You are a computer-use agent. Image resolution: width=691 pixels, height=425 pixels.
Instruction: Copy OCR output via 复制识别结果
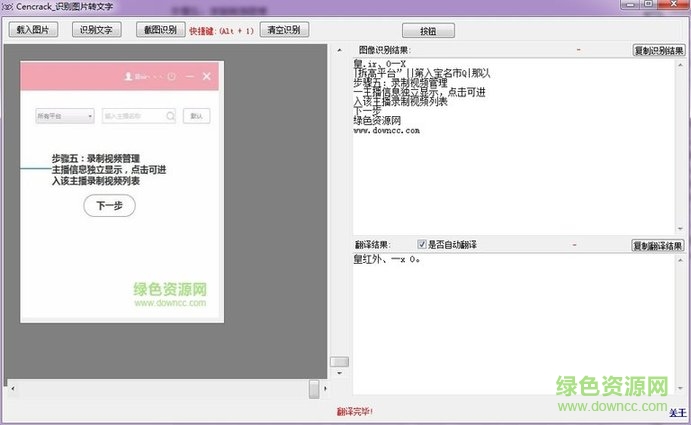658,50
